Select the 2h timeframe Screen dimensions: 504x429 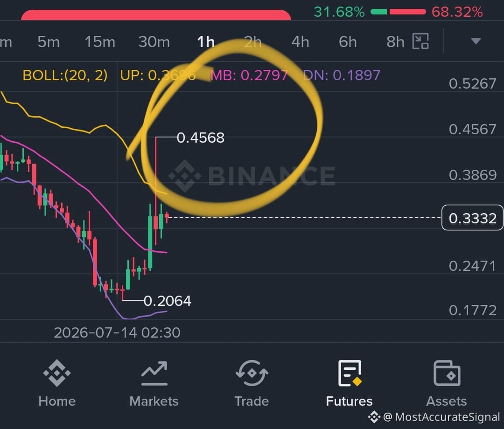pos(253,42)
